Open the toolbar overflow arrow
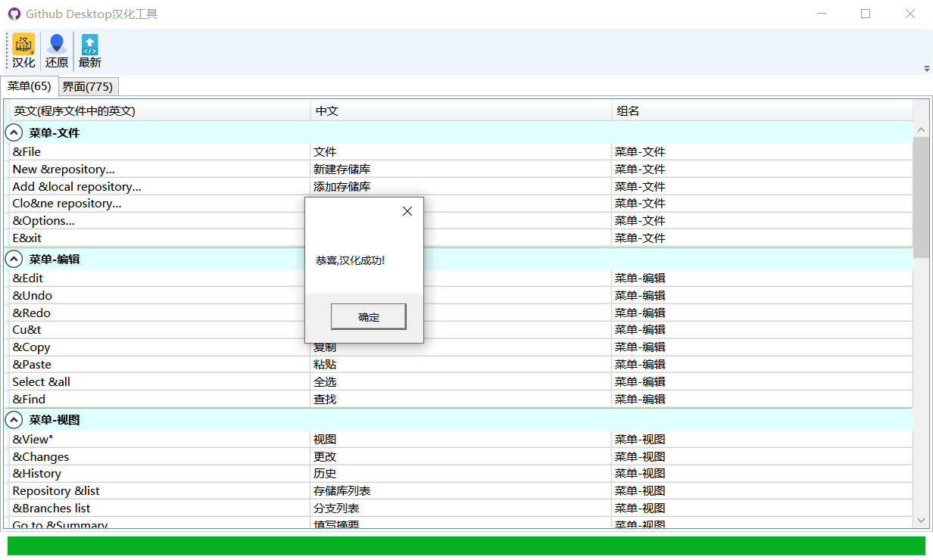The height and width of the screenshot is (560, 933). point(926,69)
